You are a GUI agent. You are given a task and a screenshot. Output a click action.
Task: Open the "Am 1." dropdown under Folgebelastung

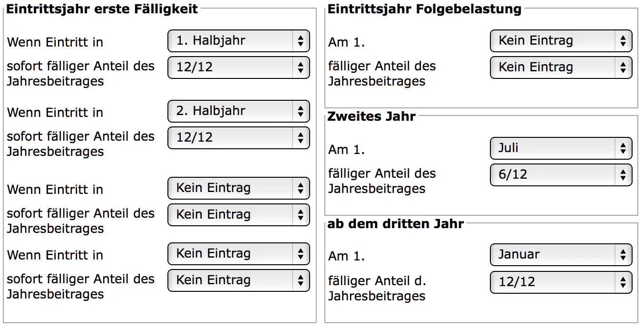click(560, 41)
